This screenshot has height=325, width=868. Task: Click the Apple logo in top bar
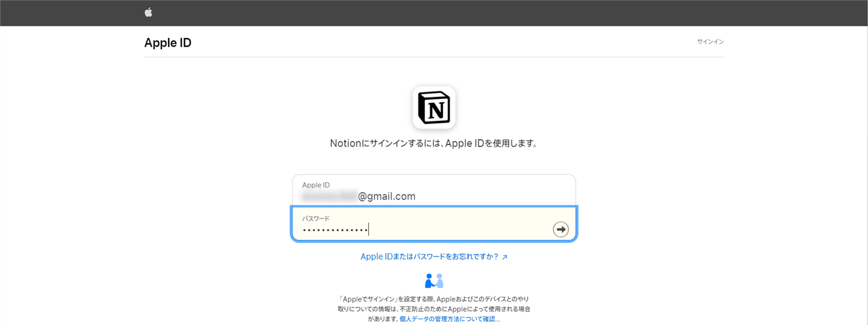click(149, 12)
